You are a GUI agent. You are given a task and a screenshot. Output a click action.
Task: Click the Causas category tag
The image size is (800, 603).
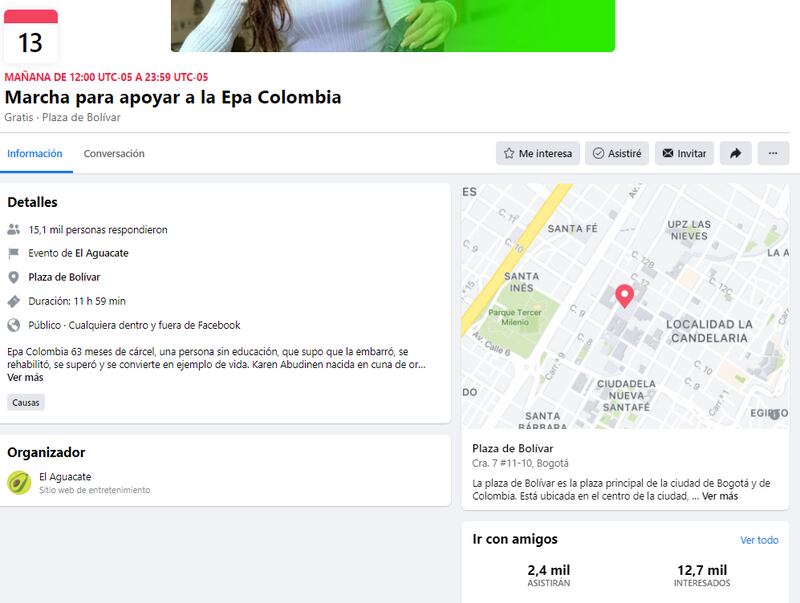point(26,403)
